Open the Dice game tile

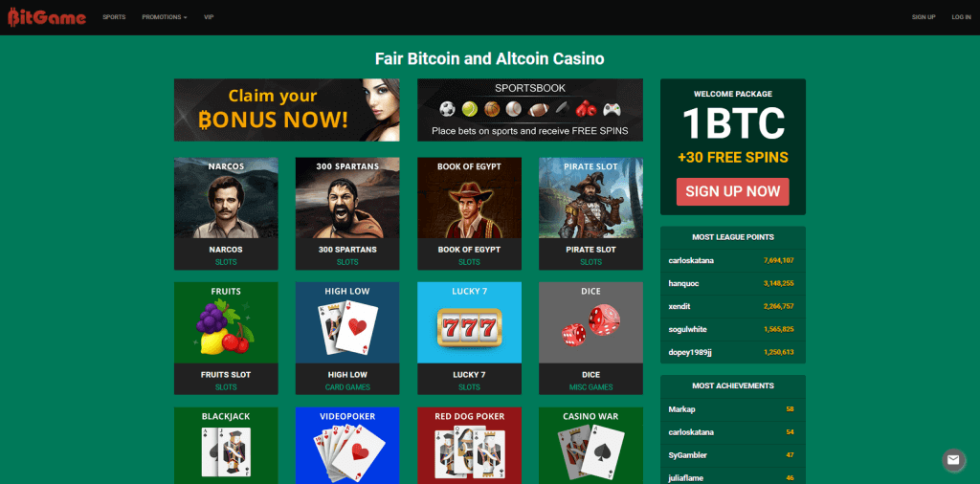590,338
